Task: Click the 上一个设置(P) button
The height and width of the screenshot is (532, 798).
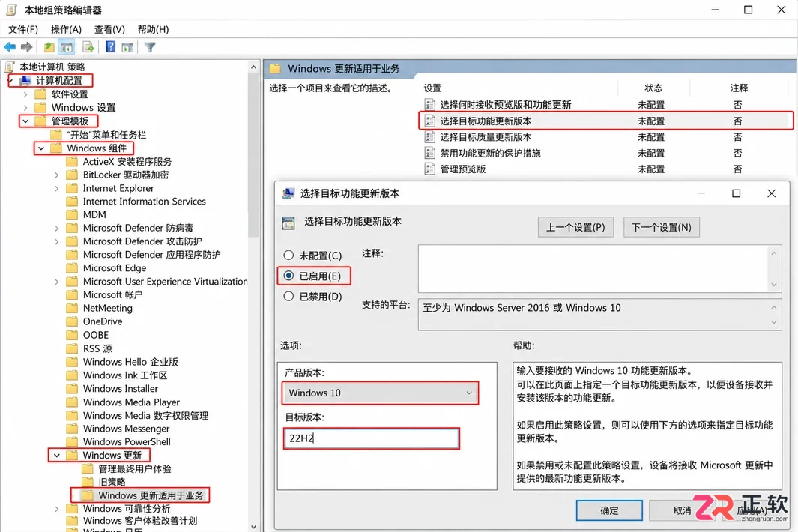Action: pos(575,227)
